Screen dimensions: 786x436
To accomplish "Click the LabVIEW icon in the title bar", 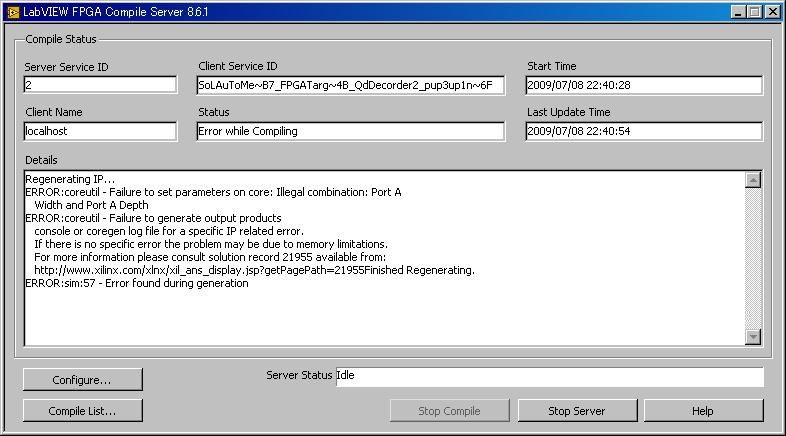I will pos(13,12).
